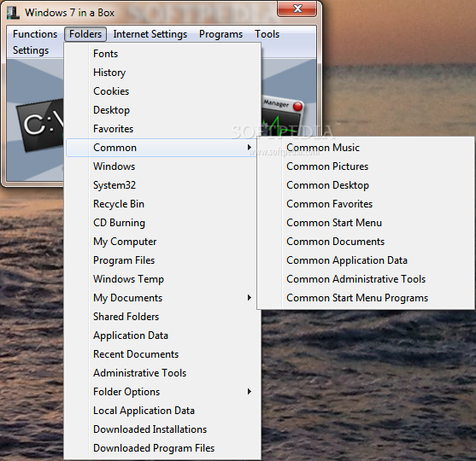476x461 pixels.
Task: Open the Desktop folder entry
Action: (x=162, y=110)
